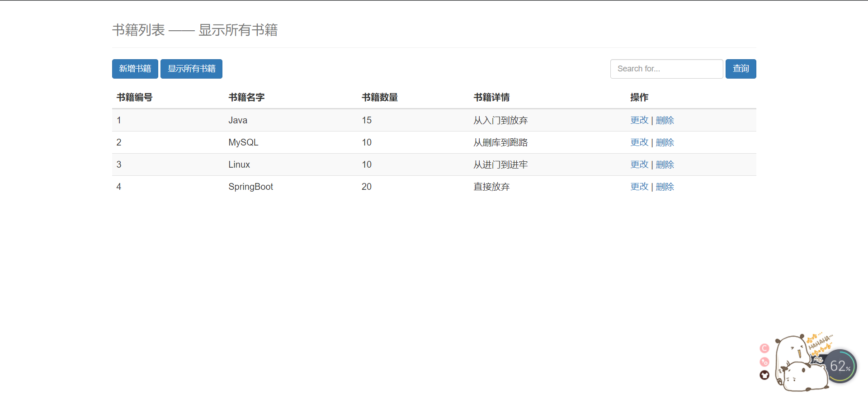Click the detail text 从进门到进牢
The width and height of the screenshot is (868, 404).
500,164
